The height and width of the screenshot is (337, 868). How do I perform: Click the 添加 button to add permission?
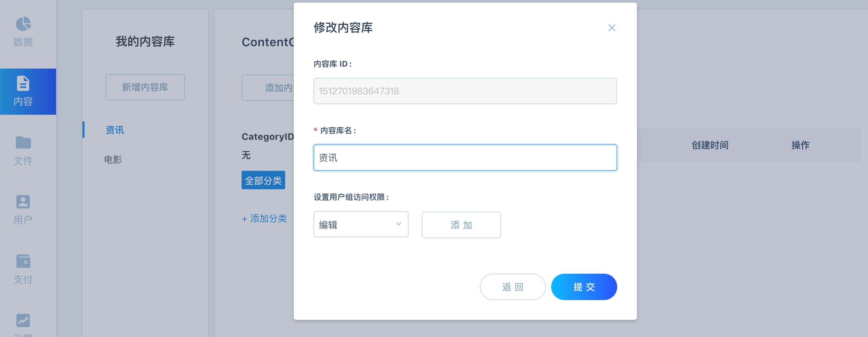coord(461,225)
